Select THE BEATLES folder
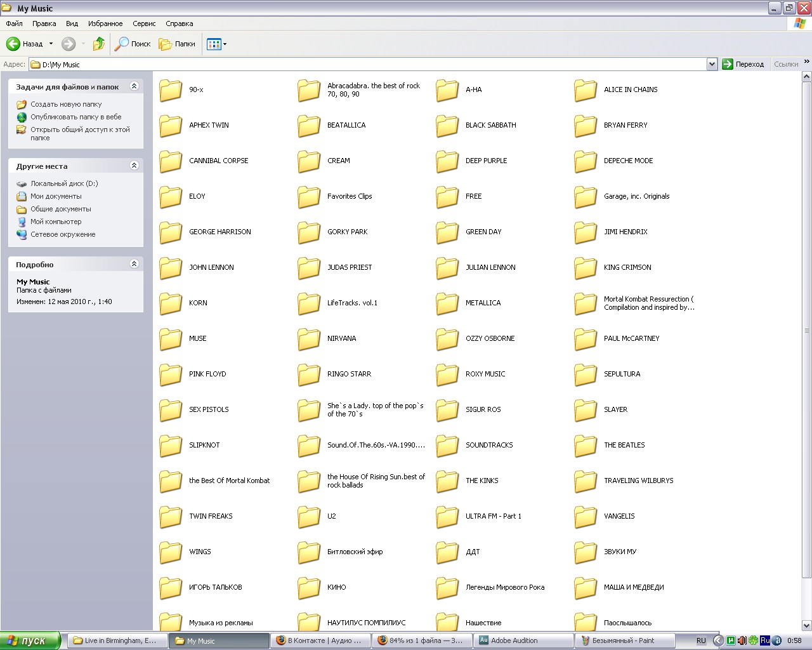This screenshot has width=812, height=650. click(624, 445)
